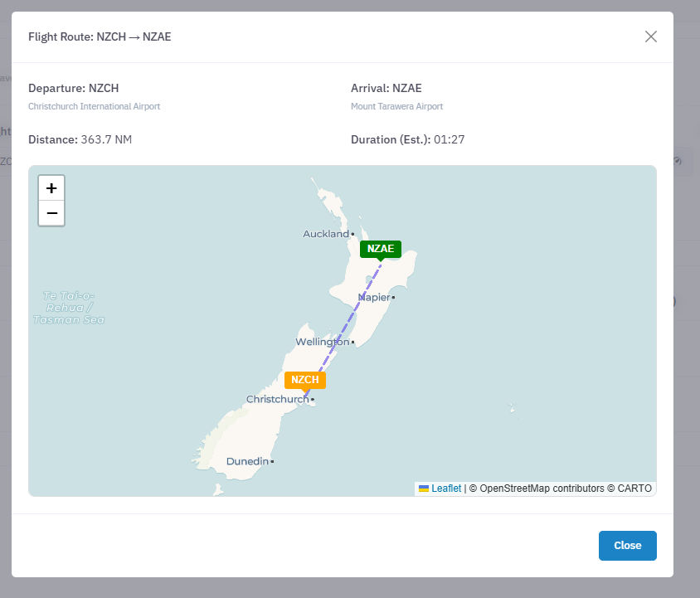This screenshot has width=700, height=598.
Task: Click the Departure: NZCH heading
Action: tap(74, 88)
